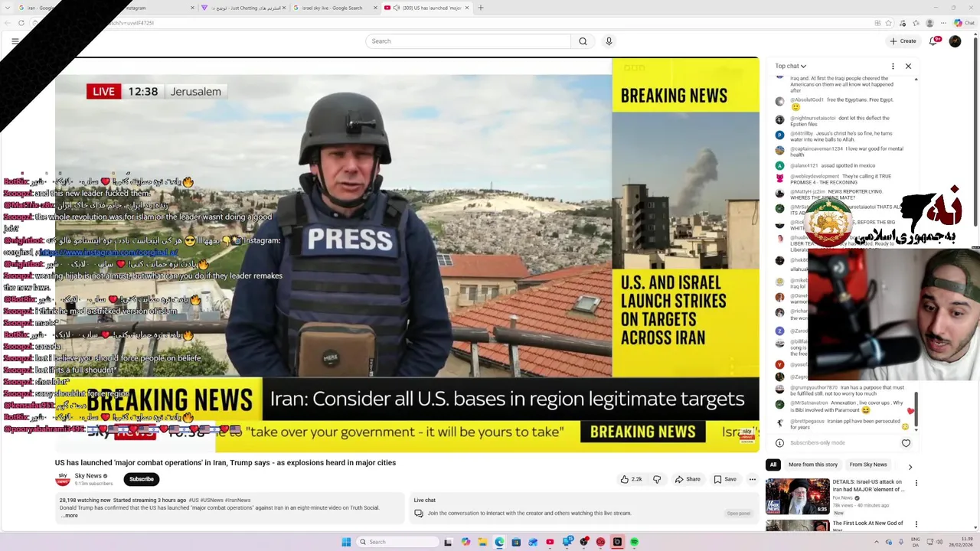Open Microsoft Edge from the taskbar
Image resolution: width=980 pixels, height=551 pixels.
point(499,542)
